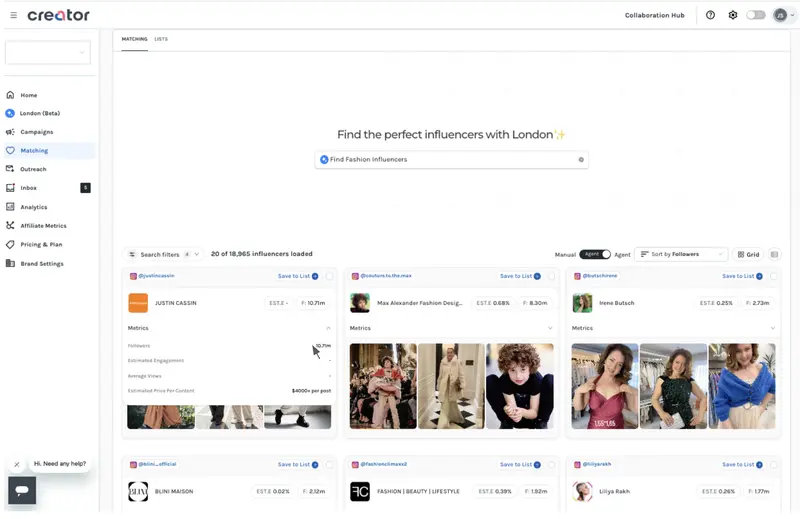Save Max Alexander to list
This screenshot has height=519, width=800.
[520, 276]
